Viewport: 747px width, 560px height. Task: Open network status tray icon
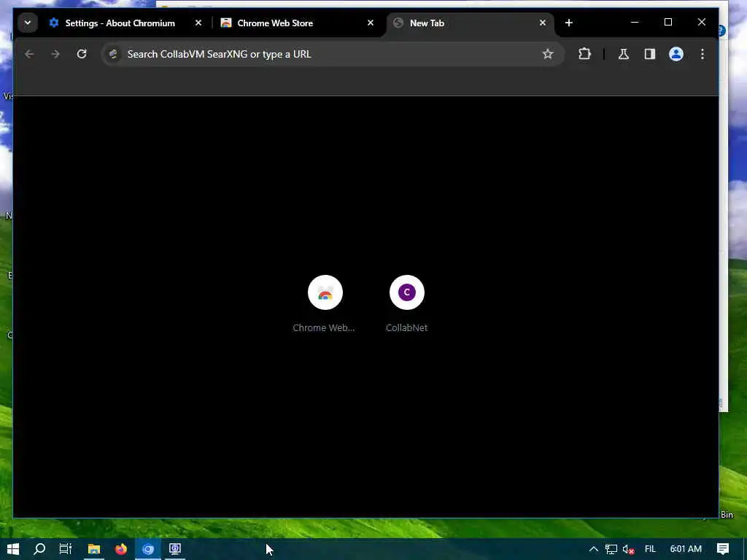click(611, 549)
